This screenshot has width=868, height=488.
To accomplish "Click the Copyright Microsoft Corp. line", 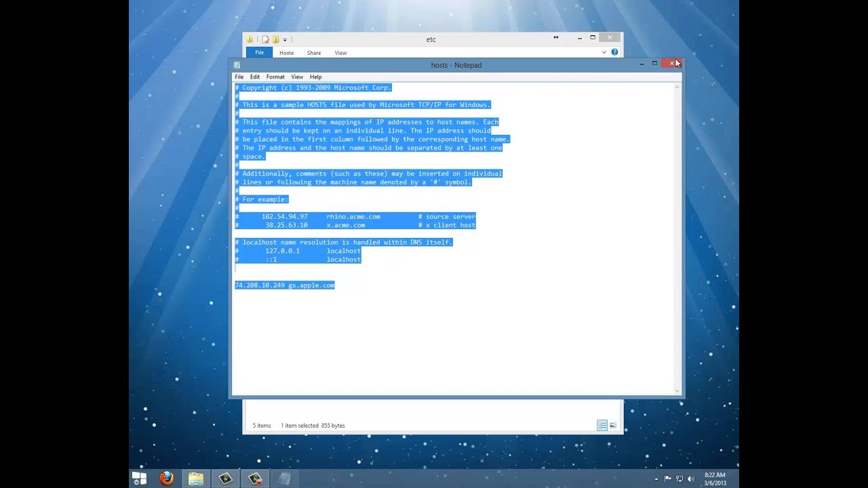I will [x=313, y=87].
